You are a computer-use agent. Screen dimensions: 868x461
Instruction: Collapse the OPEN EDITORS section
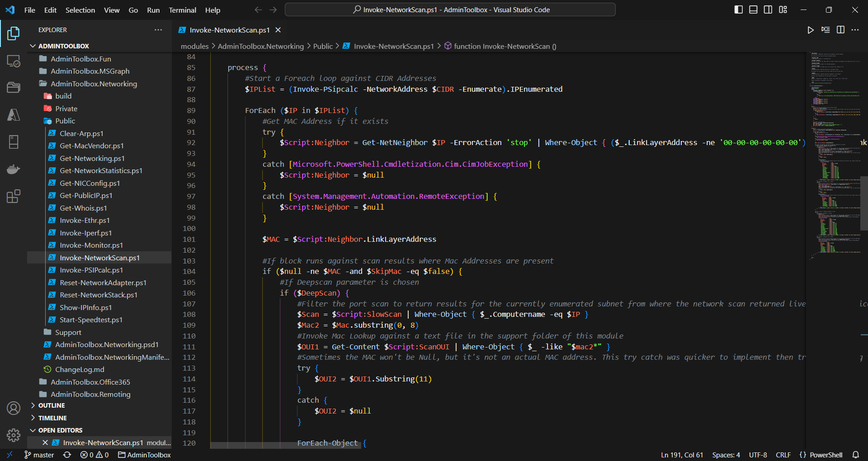coord(99,430)
